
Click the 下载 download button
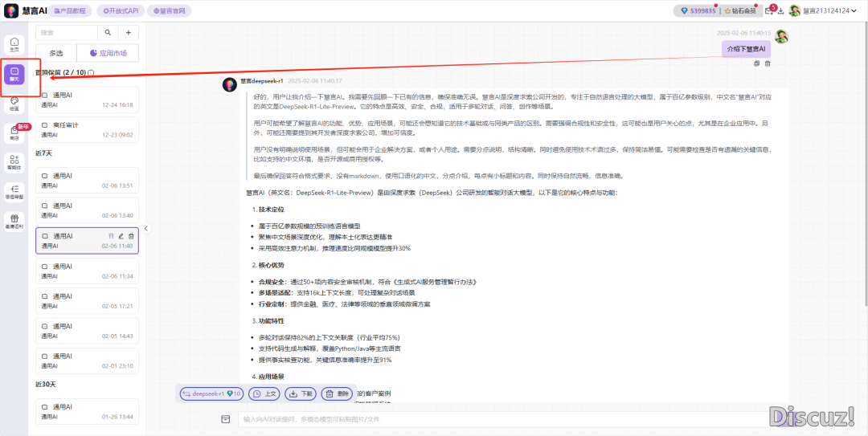coord(301,394)
